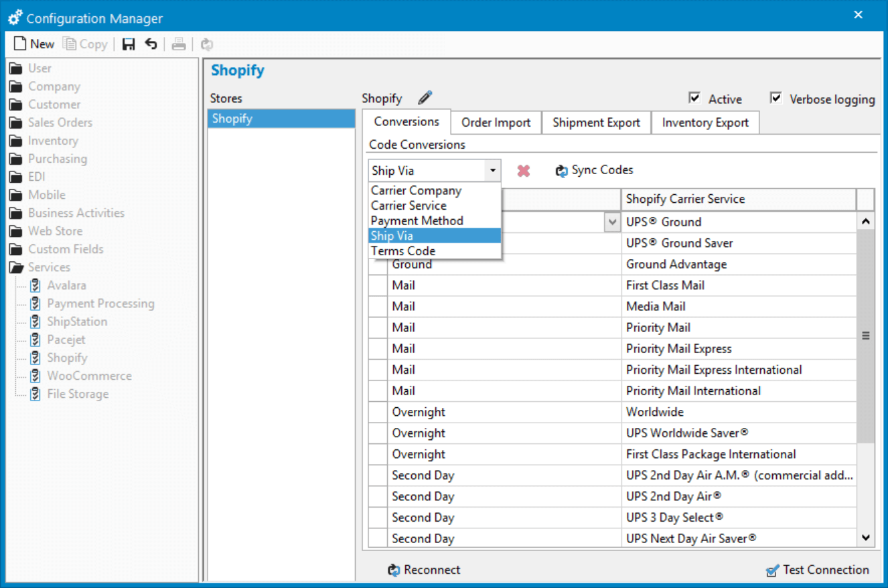This screenshot has height=588, width=888.
Task: Open the Company folder icon
Action: click(16, 86)
